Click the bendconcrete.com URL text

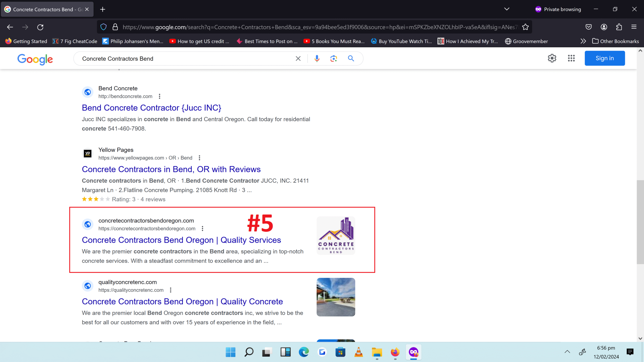tap(125, 96)
